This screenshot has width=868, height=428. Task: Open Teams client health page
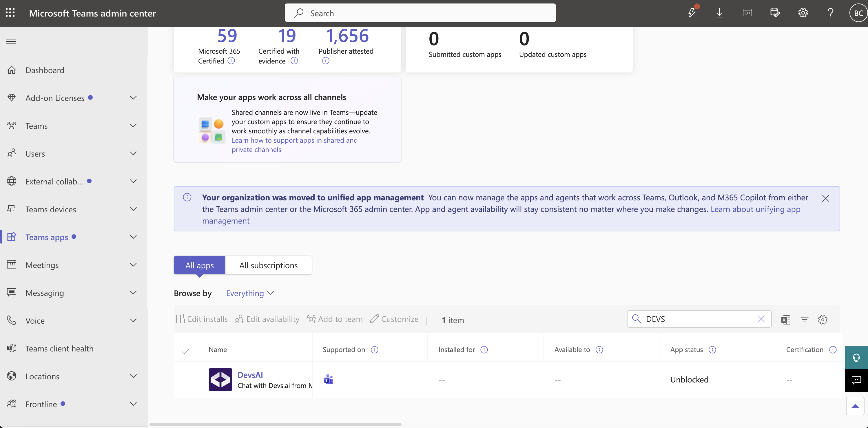[60, 349]
